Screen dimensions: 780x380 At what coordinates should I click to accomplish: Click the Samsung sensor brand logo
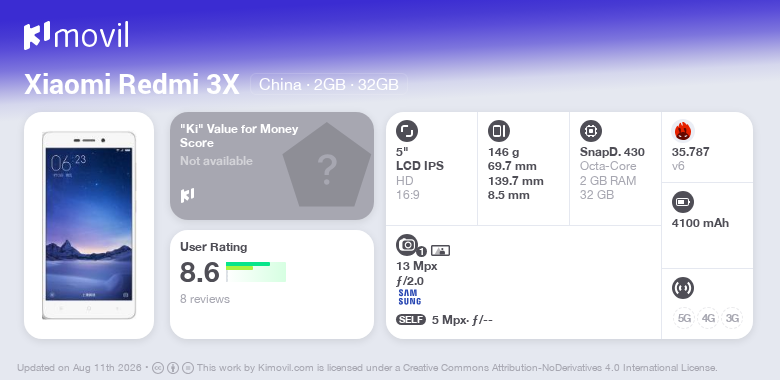coord(410,297)
